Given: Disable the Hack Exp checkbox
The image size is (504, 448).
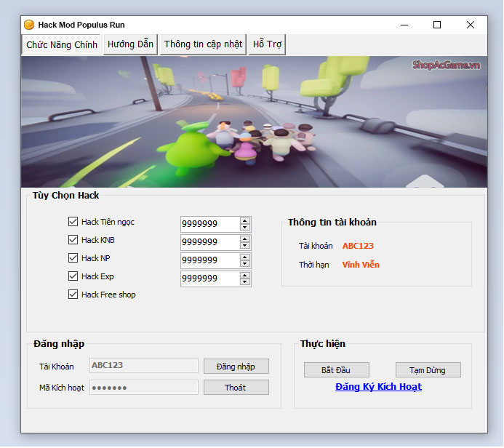Looking at the screenshot, I should [x=73, y=276].
